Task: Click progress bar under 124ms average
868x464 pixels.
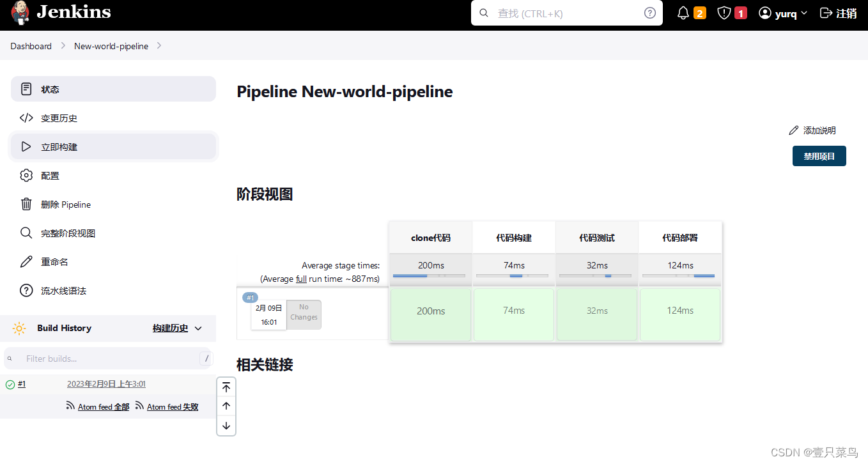Action: tap(678, 276)
